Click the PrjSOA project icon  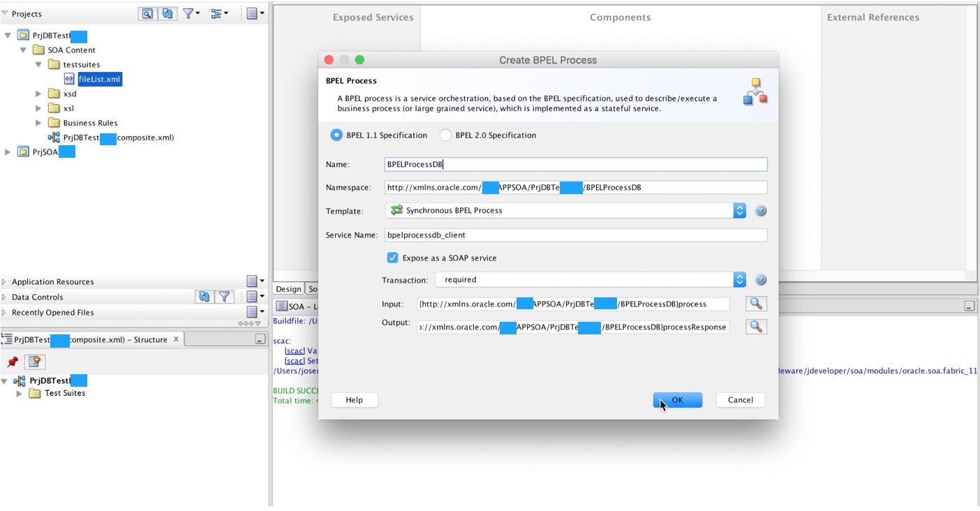(x=23, y=151)
